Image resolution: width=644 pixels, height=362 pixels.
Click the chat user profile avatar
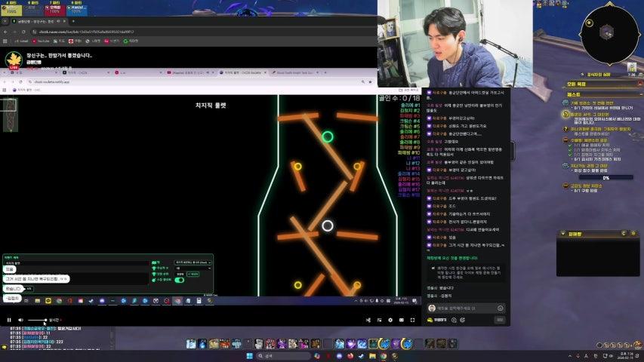pos(431,308)
